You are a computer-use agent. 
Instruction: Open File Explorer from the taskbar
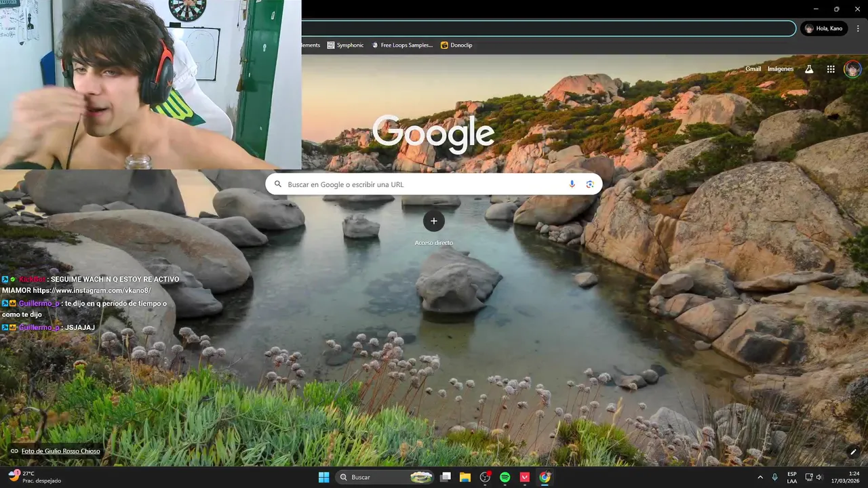tap(465, 477)
